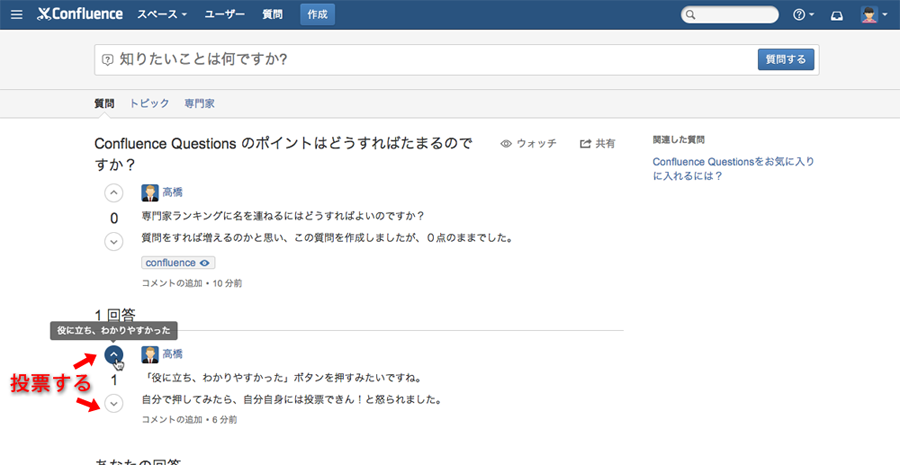The width and height of the screenshot is (900, 465).
Task: Click the 作成 create button
Action: 317,14
